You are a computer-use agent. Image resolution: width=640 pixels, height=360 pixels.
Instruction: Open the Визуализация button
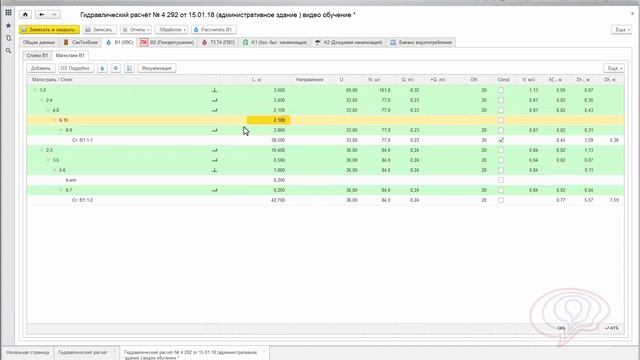click(157, 68)
